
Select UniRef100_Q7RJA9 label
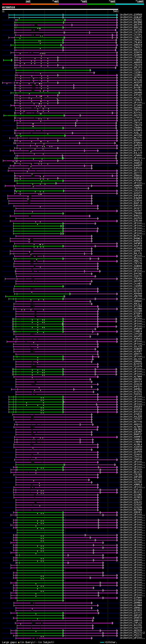[131, 221]
